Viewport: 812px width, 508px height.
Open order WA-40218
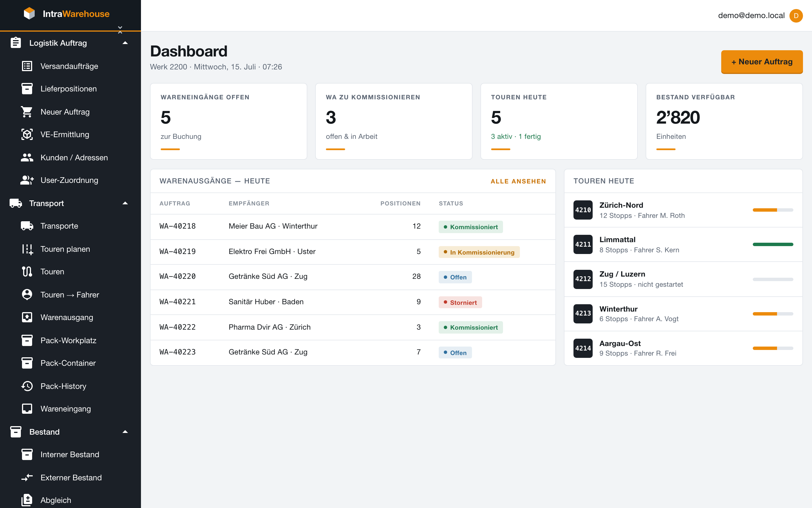coord(178,226)
